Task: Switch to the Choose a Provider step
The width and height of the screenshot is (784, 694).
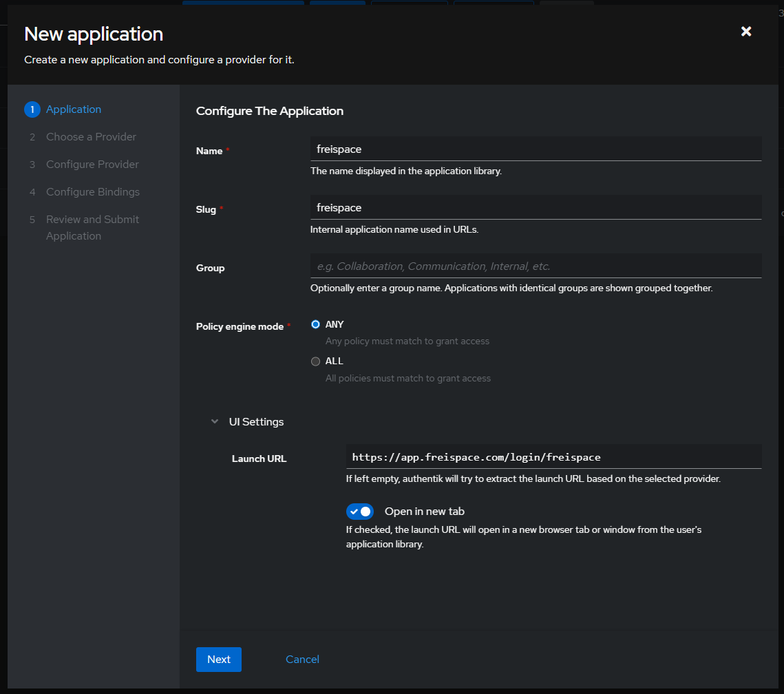Action: click(91, 136)
